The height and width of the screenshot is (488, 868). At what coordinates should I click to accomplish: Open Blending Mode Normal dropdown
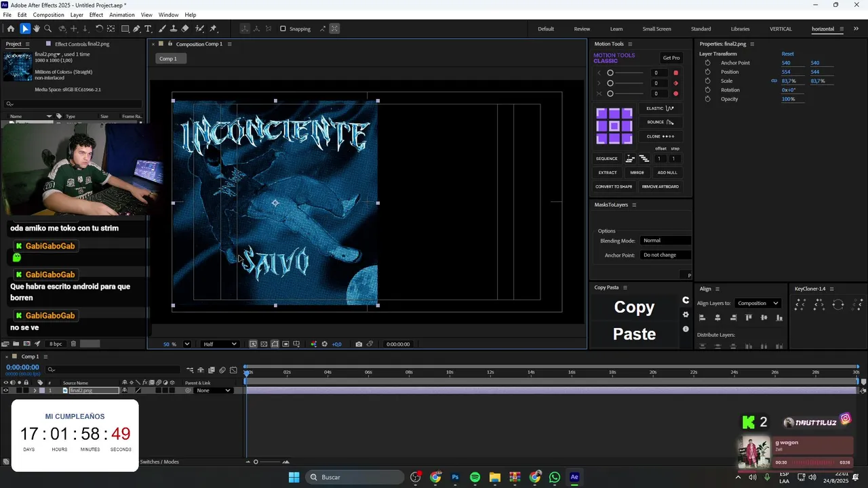click(666, 241)
